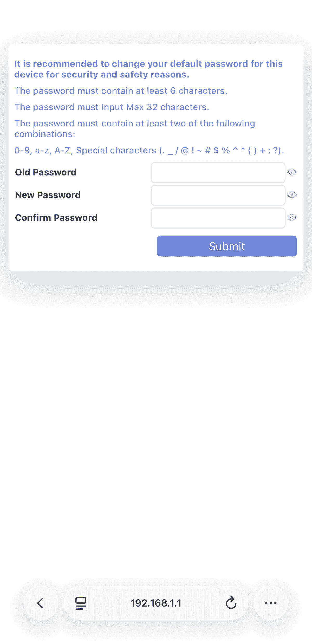Focus the New Password input field
This screenshot has width=312, height=644.
coord(218,195)
